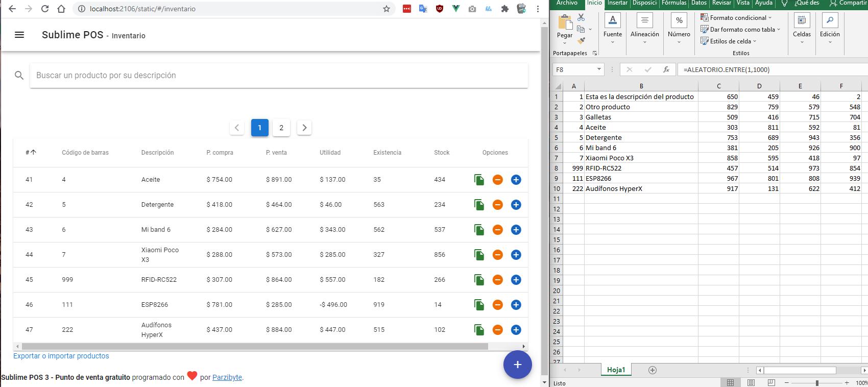
Task: Switch to the Datos ribbon tab
Action: [699, 3]
